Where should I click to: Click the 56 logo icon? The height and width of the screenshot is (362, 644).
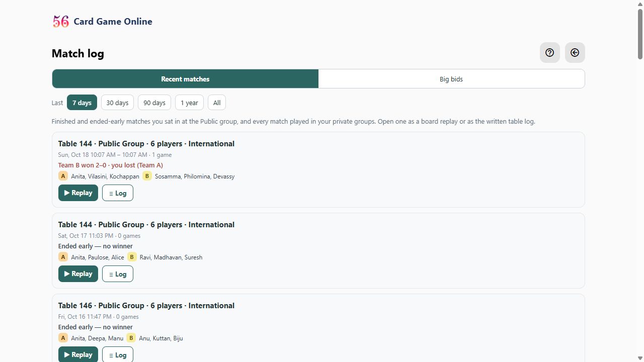coord(61,21)
